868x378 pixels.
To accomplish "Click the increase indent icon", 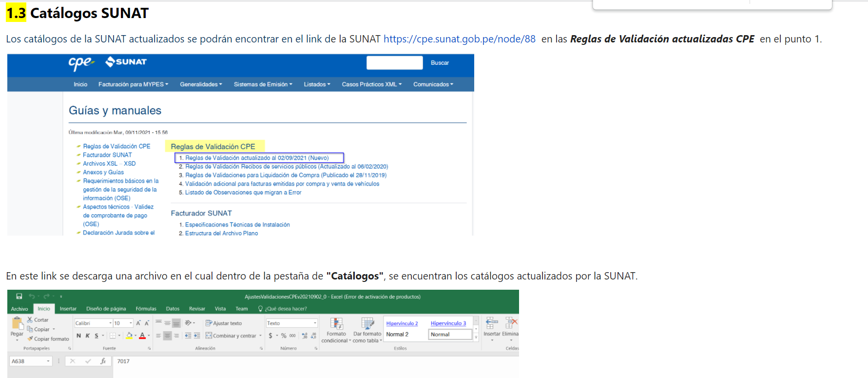I will (x=197, y=336).
